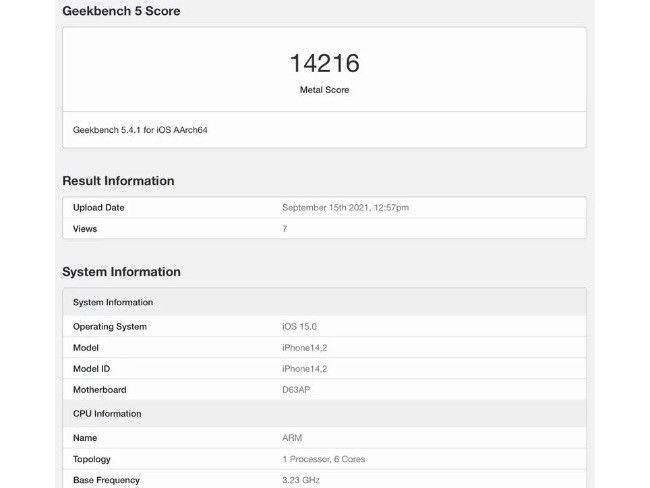
Task: Select the 14216 Metal score value
Action: pyautogui.click(x=325, y=63)
